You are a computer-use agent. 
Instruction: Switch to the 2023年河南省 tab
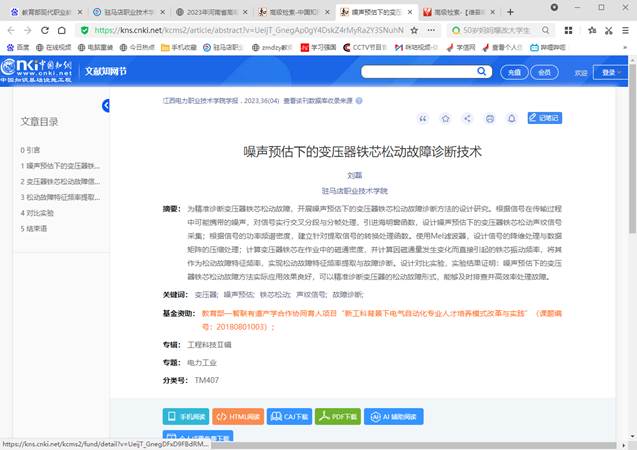pyautogui.click(x=211, y=12)
